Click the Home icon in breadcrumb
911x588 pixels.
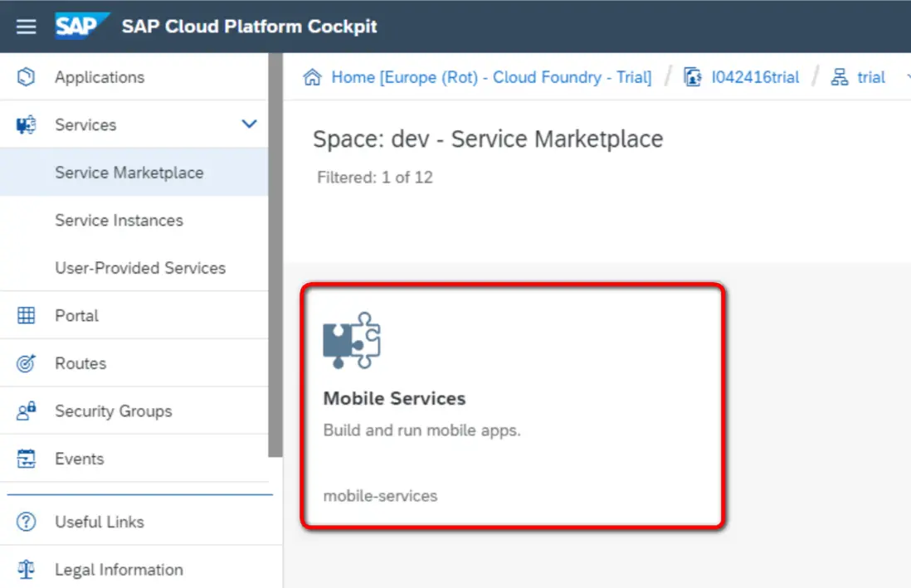click(313, 78)
